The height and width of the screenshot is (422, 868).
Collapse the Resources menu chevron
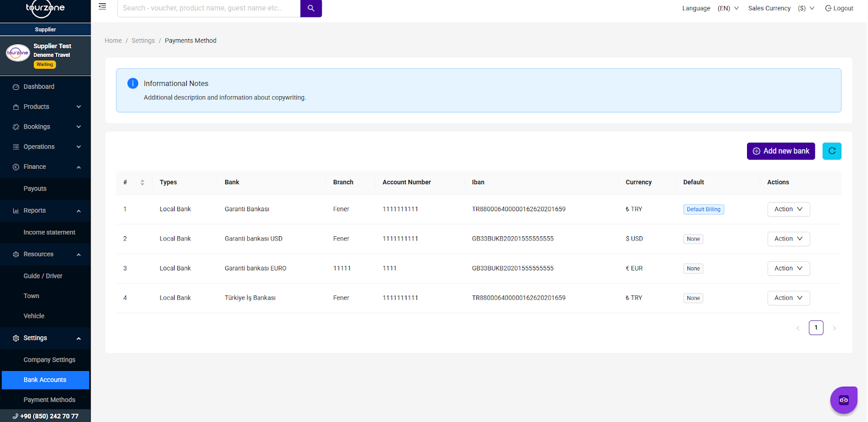click(x=79, y=255)
